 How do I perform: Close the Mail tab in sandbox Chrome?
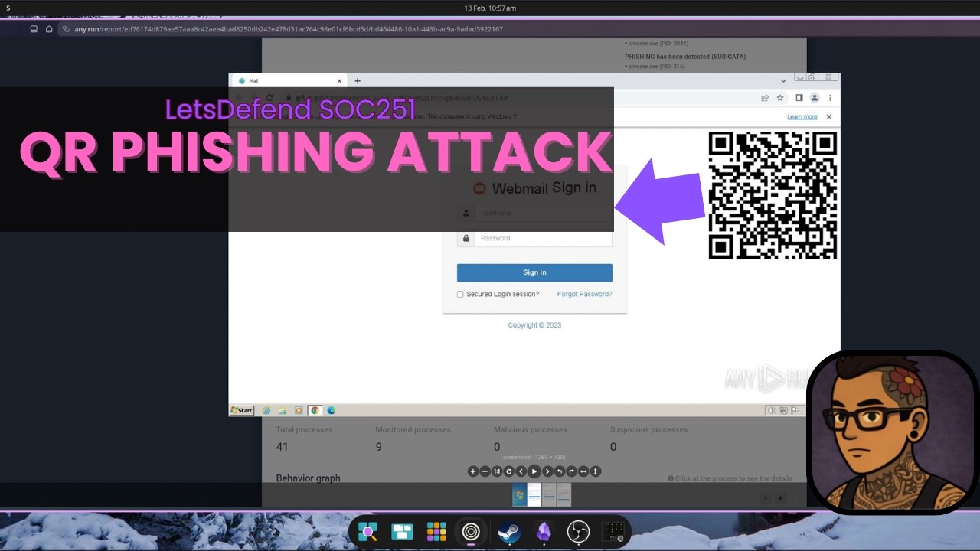pyautogui.click(x=339, y=80)
